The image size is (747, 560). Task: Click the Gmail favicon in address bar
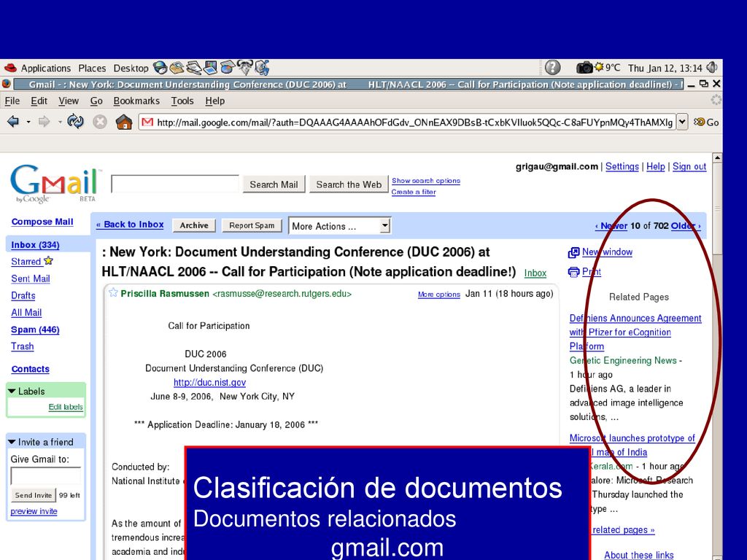click(x=147, y=122)
